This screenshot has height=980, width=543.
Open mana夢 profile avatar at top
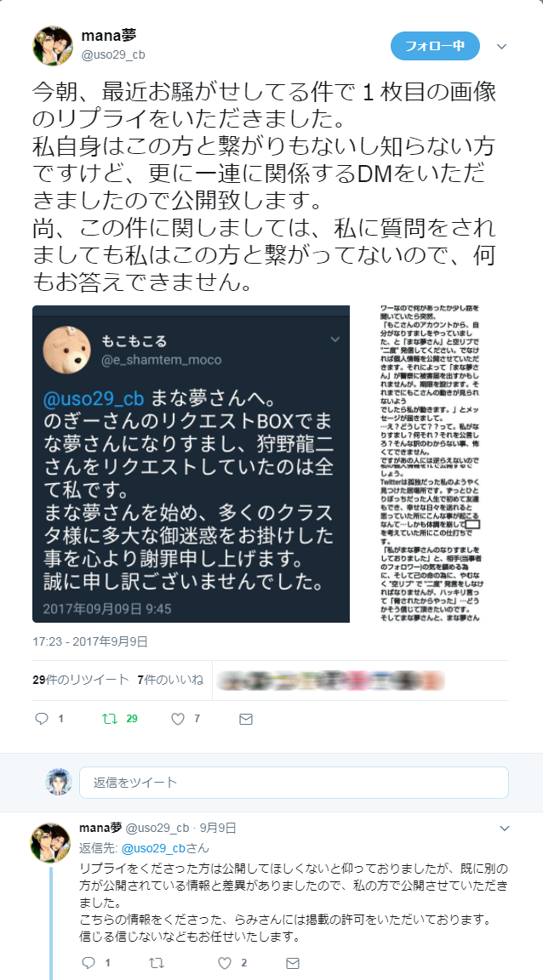(x=53, y=46)
